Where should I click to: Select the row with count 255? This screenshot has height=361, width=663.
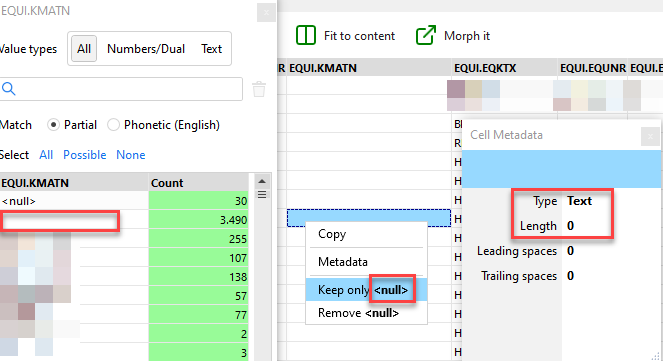124,239
